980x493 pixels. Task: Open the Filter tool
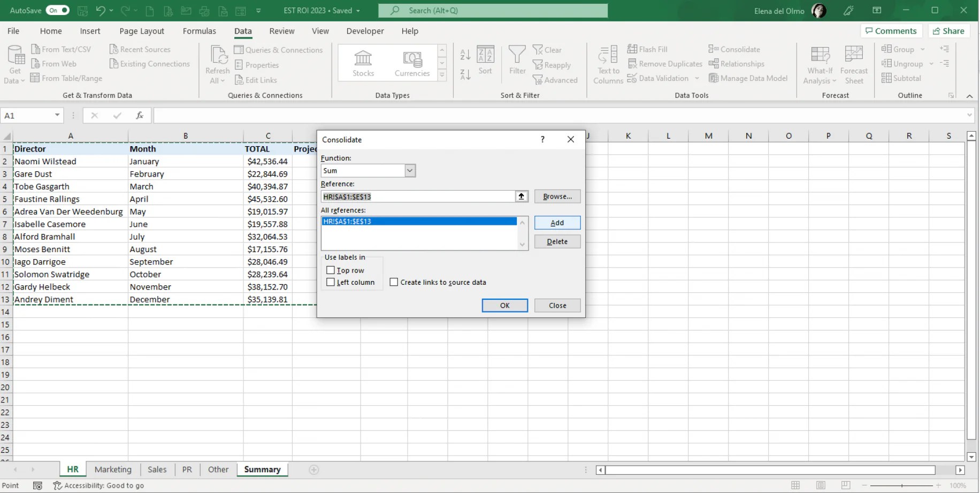coord(517,62)
